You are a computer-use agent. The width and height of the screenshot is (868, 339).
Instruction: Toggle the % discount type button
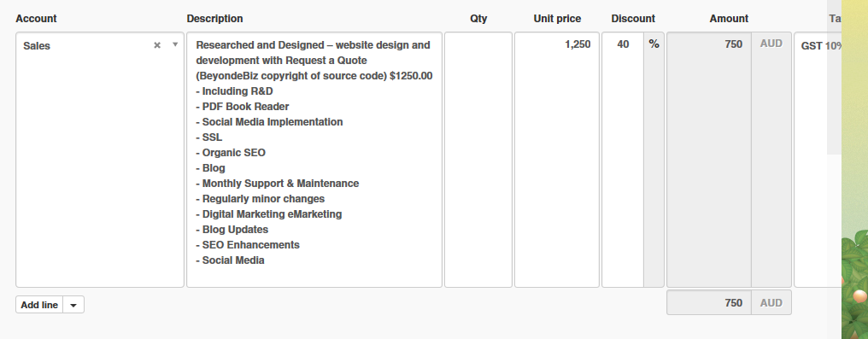coord(654,160)
